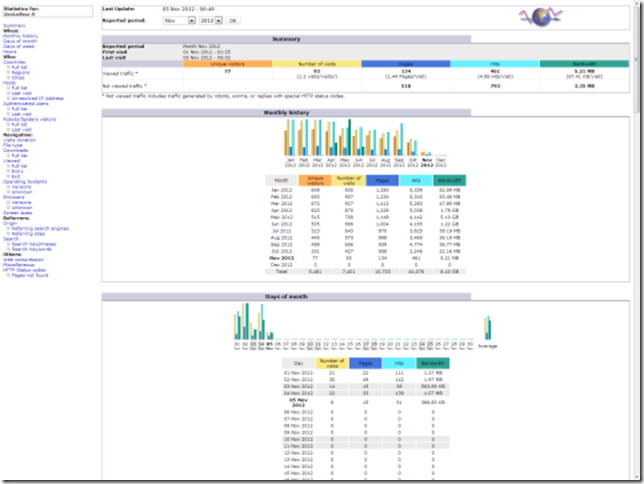Click the page vertical scrollbar
The image size is (644, 484).
[x=637, y=242]
